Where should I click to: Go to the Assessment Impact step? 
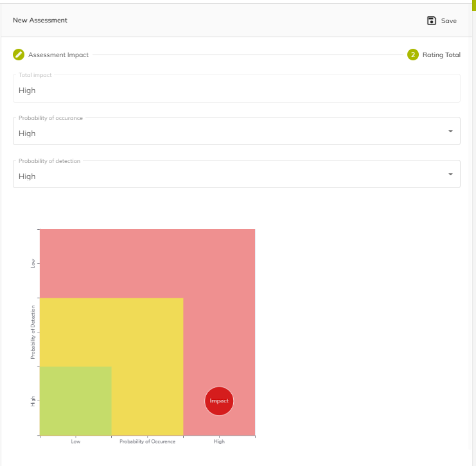pyautogui.click(x=58, y=55)
